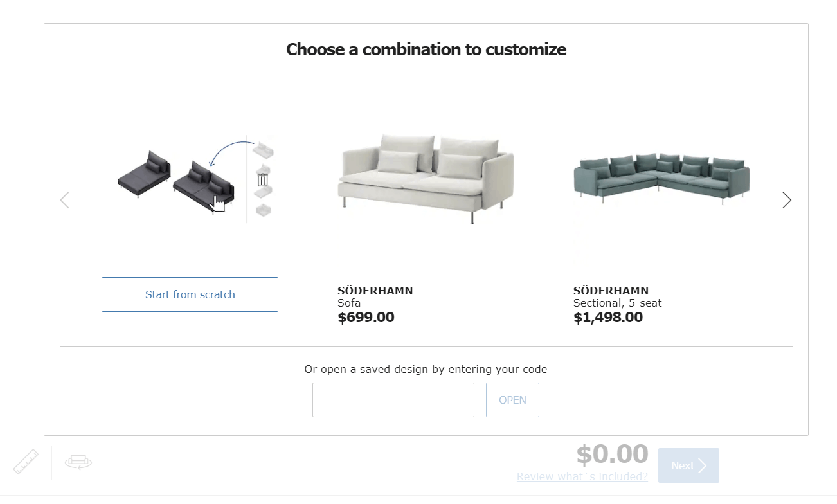Viewport: 837px width, 504px height.
Task: Go to previous combinations with left arrow
Action: pyautogui.click(x=64, y=200)
